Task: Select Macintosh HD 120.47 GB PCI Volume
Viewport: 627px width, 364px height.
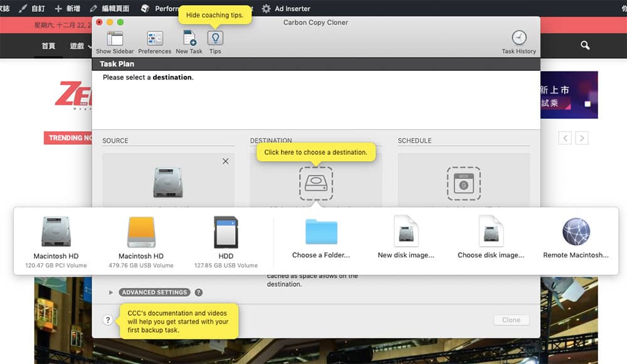Action: coord(56,242)
